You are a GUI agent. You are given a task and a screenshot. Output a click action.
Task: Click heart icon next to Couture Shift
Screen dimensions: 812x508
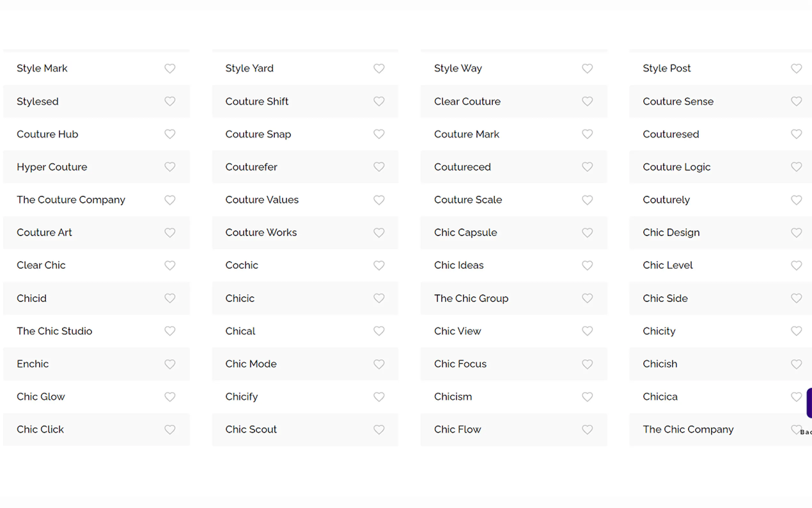379,101
